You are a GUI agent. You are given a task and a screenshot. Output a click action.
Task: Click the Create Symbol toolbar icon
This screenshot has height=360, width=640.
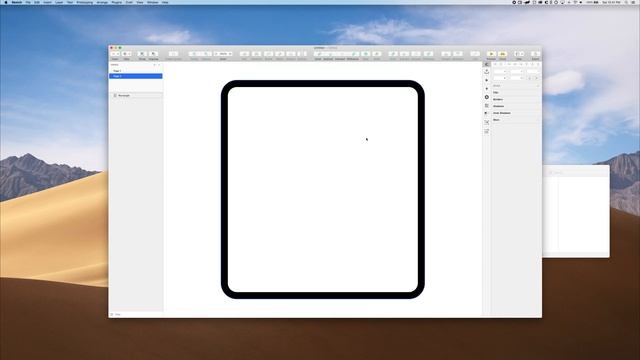(x=173, y=54)
